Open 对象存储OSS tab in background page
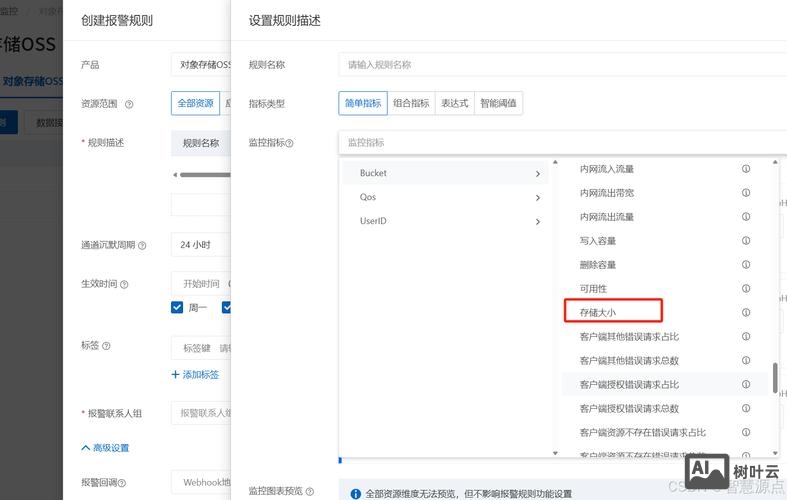 [x=32, y=81]
